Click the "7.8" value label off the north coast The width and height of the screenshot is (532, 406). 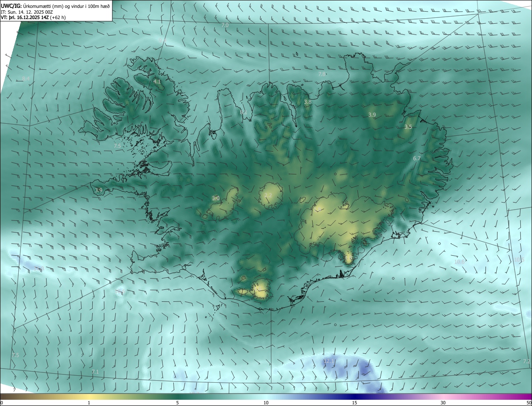click(322, 74)
